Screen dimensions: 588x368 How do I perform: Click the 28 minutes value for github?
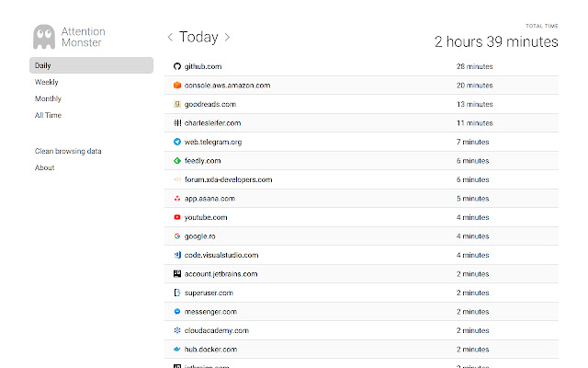click(x=475, y=66)
